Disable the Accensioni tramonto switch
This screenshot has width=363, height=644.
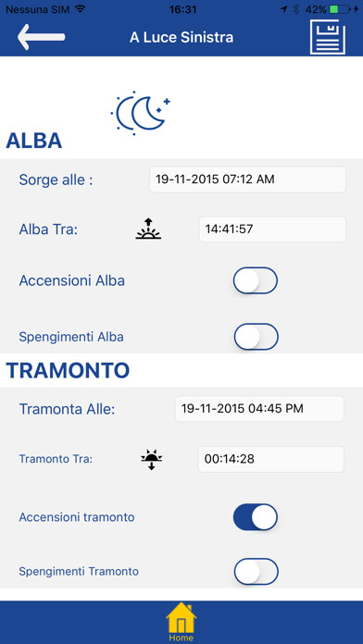coord(256,517)
